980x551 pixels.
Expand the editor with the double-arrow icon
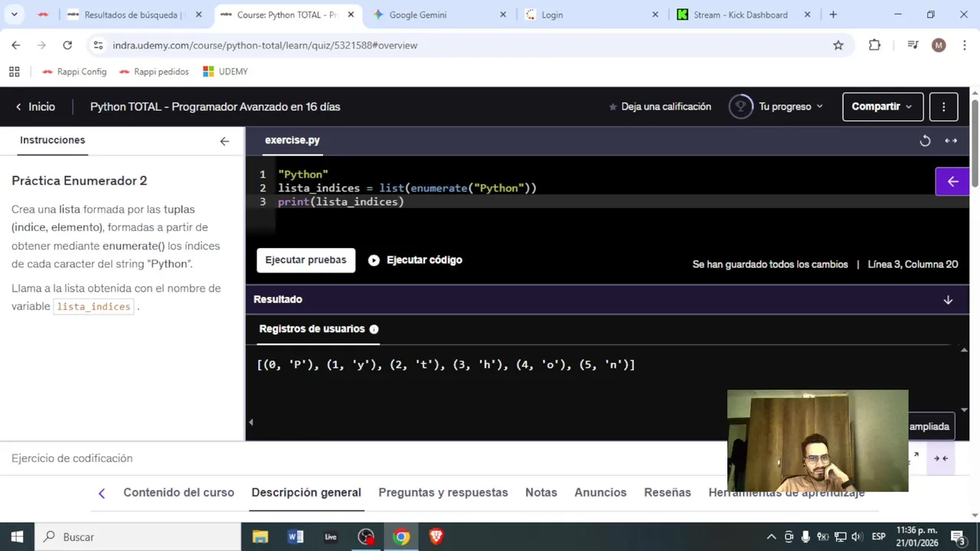[x=951, y=141]
